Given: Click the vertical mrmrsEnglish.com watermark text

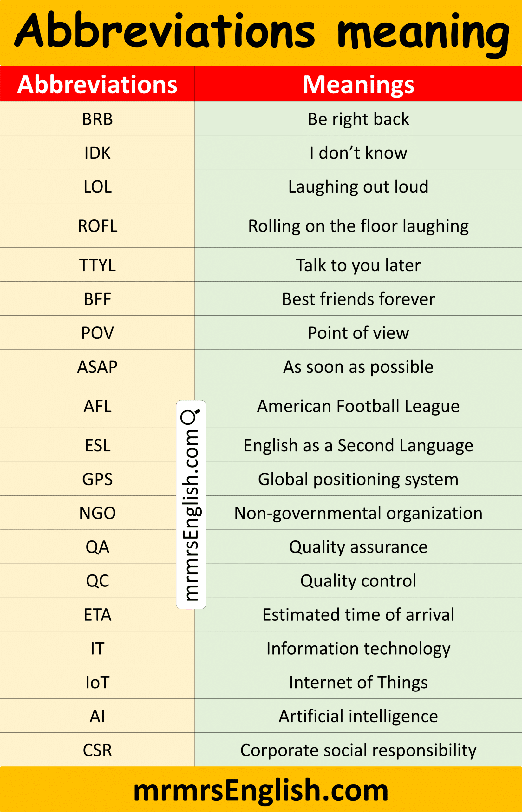Looking at the screenshot, I should (191, 515).
